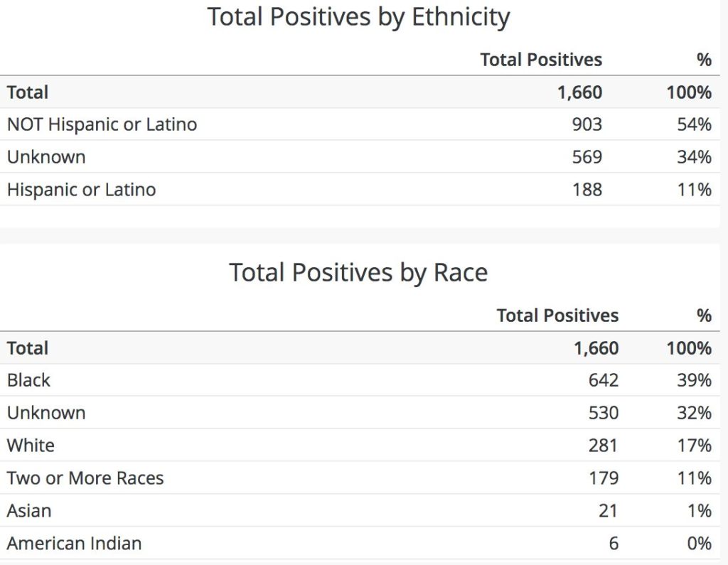
Task: Click Unknown in the race table
Action: [46, 413]
